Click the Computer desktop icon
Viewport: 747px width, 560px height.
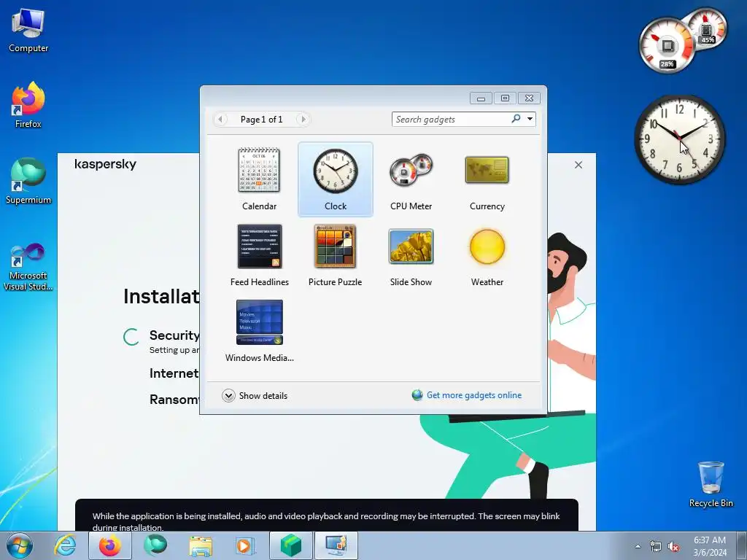pyautogui.click(x=28, y=31)
